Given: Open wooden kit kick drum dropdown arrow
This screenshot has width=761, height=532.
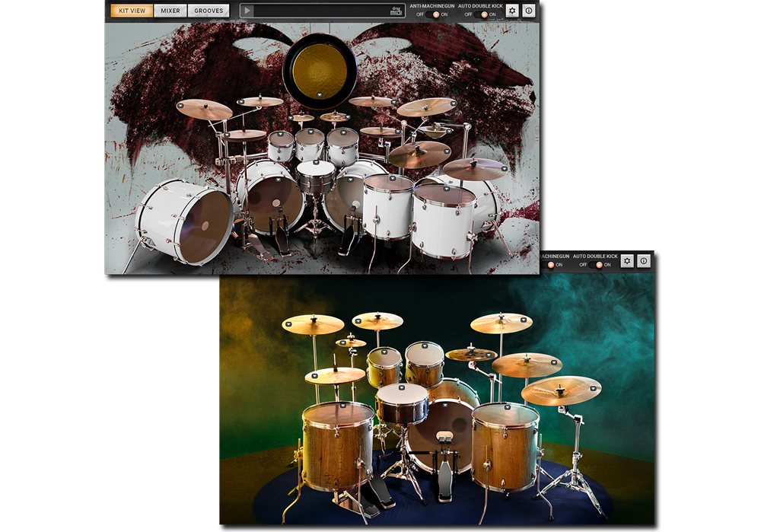Looking at the screenshot, I should point(445,406).
